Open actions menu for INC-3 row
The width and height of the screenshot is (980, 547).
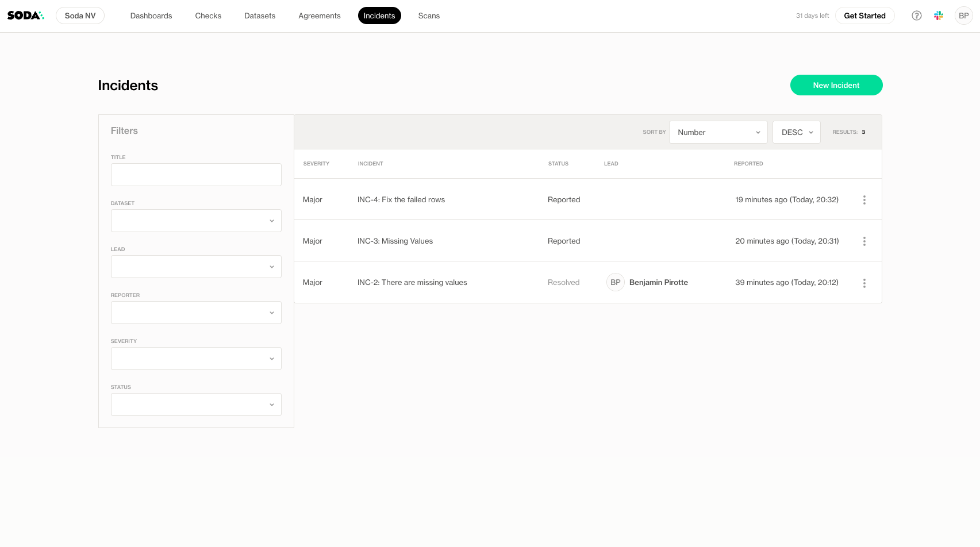click(864, 241)
